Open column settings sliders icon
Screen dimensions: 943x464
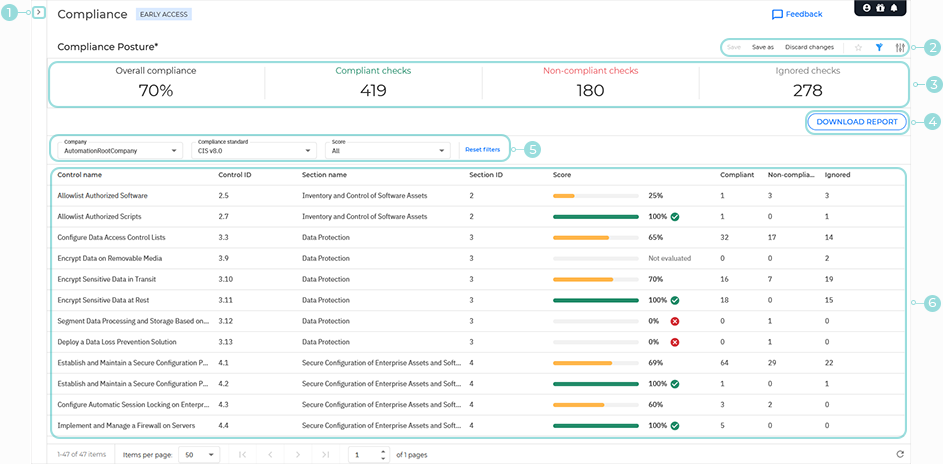pos(900,47)
